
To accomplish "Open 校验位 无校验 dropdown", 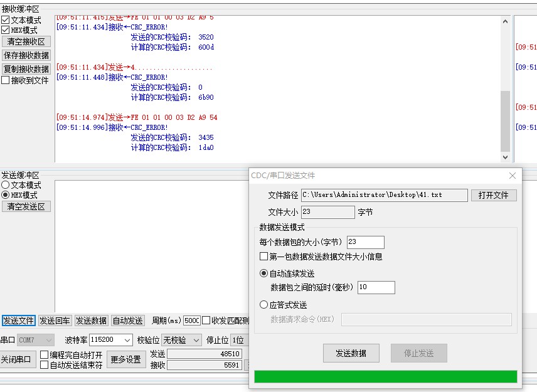I will 181,340.
